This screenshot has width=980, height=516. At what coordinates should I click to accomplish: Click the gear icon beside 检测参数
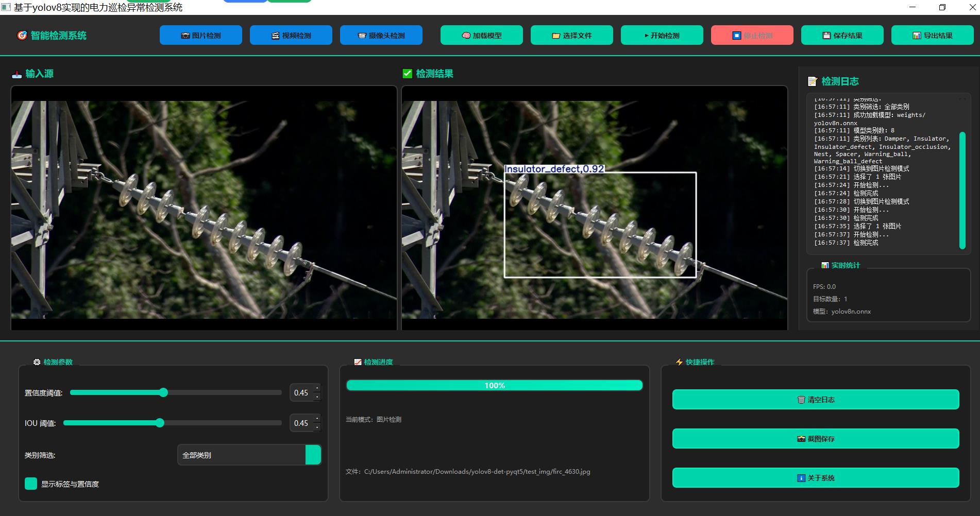pyautogui.click(x=37, y=362)
